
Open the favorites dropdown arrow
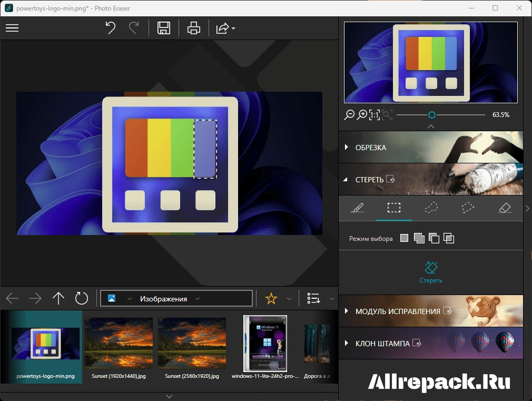pyautogui.click(x=289, y=299)
